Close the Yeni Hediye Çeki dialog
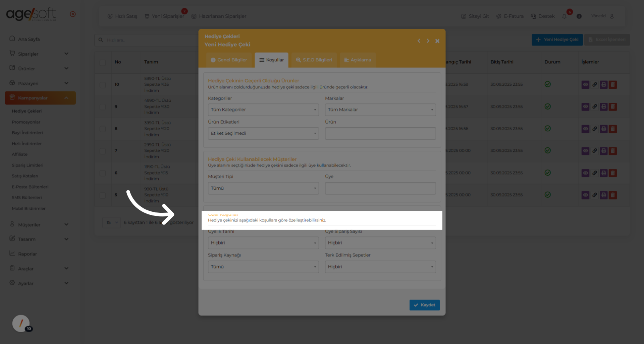The image size is (644, 344). pyautogui.click(x=437, y=41)
